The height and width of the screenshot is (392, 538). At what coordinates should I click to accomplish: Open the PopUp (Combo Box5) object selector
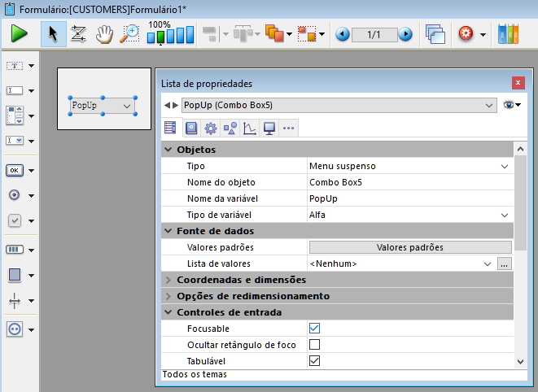pos(338,105)
